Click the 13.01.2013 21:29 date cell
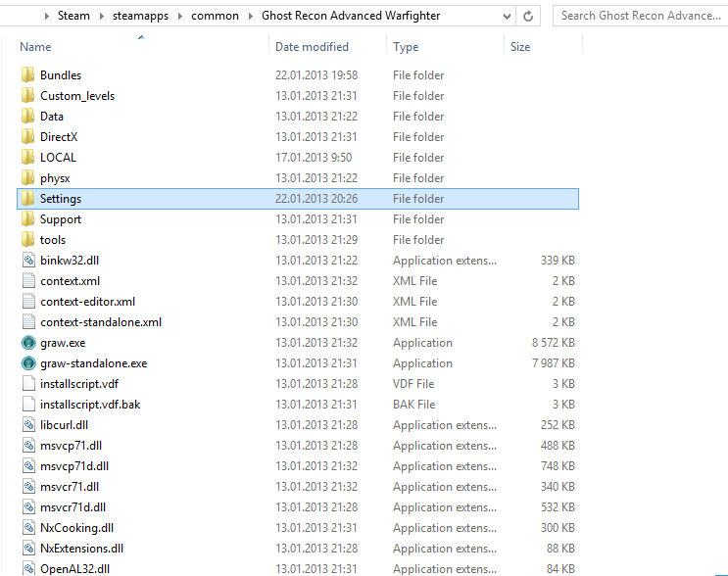This screenshot has height=576, width=728. coord(316,239)
